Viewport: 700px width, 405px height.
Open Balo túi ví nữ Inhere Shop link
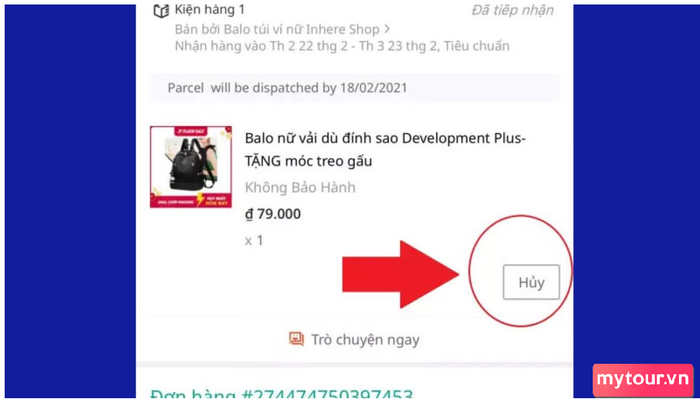277,29
